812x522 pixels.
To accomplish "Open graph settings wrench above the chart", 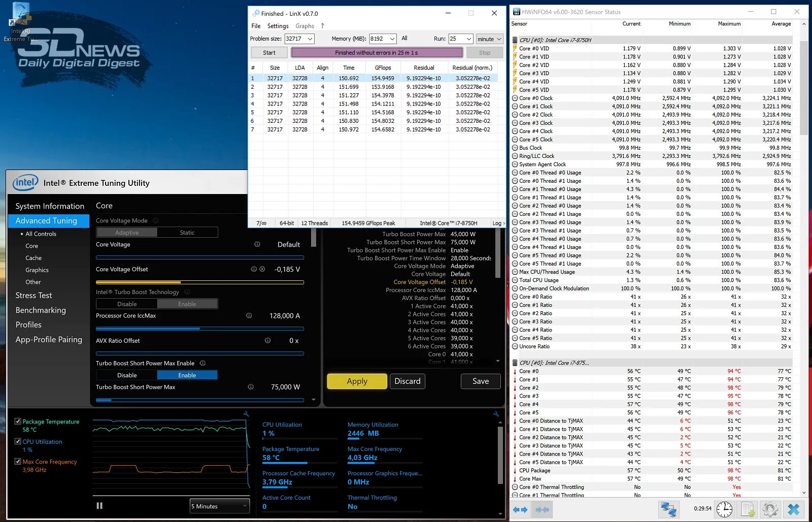I will (x=246, y=414).
